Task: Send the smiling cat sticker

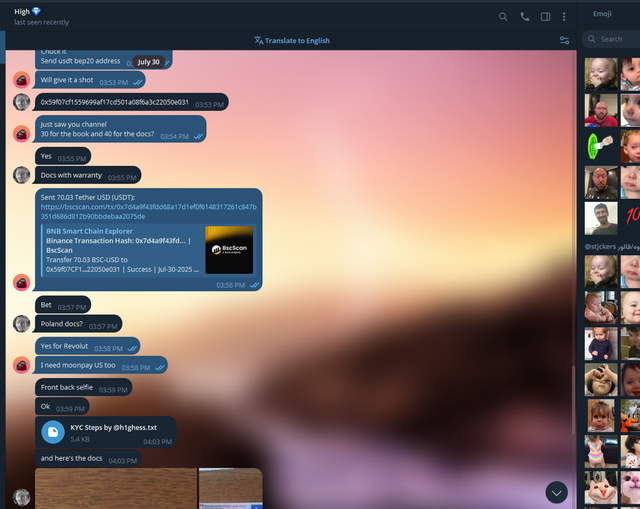Action: point(601,487)
